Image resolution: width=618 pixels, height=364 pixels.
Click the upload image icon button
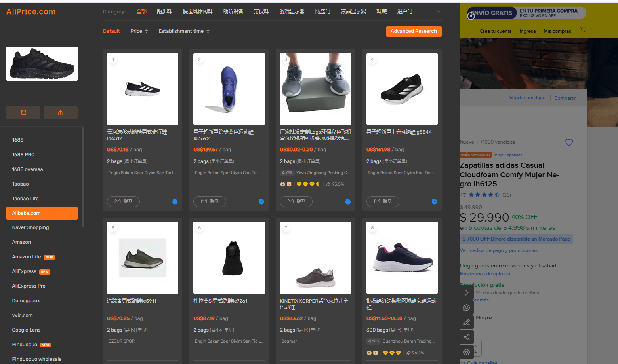tap(61, 113)
